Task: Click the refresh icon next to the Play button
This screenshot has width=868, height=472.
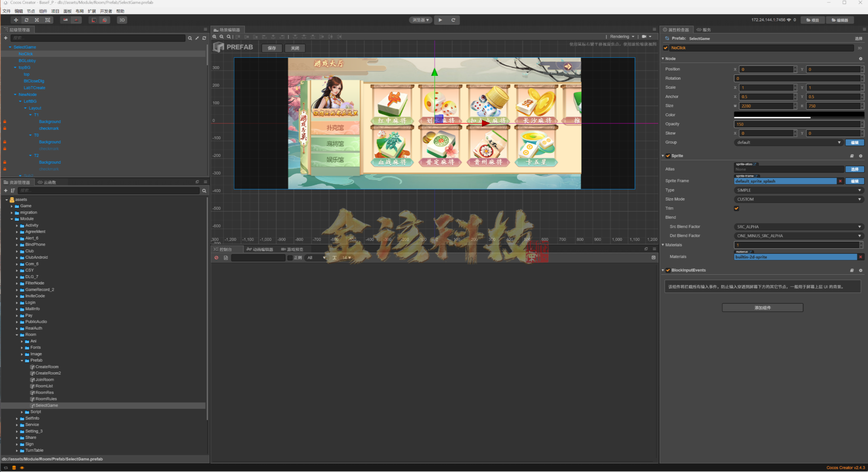Action: (453, 20)
